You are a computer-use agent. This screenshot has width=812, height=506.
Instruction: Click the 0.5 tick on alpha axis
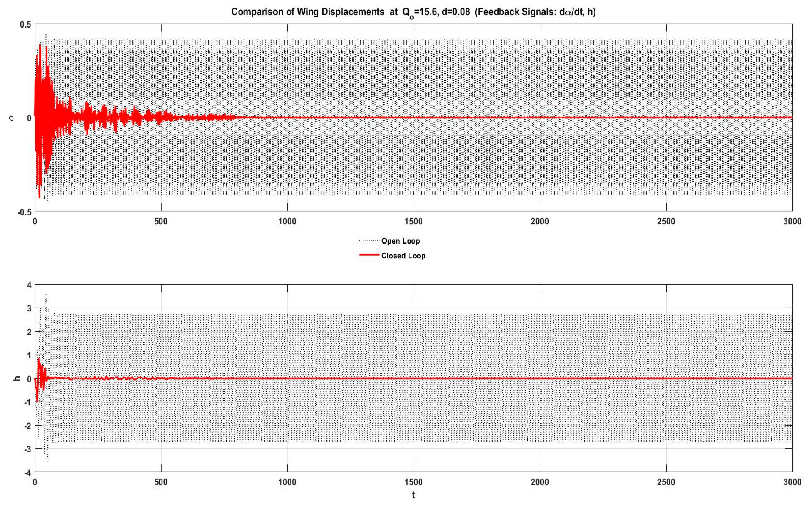(x=25, y=25)
